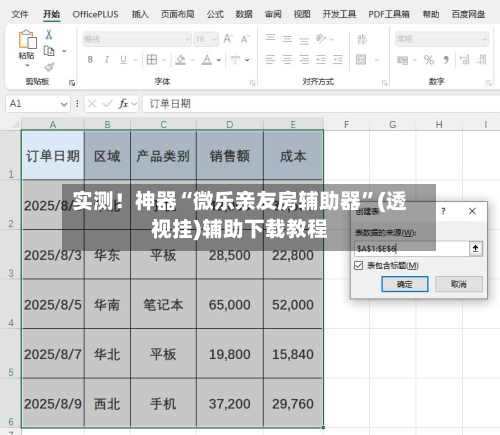Center text horizontally

click(x=287, y=60)
